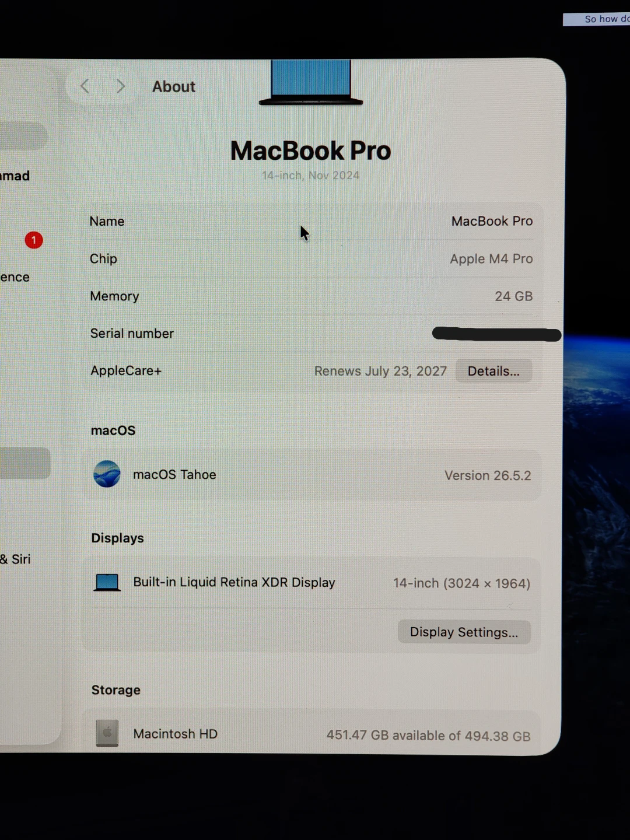Image resolution: width=630 pixels, height=840 pixels.
Task: Click the Chip label
Action: click(103, 259)
